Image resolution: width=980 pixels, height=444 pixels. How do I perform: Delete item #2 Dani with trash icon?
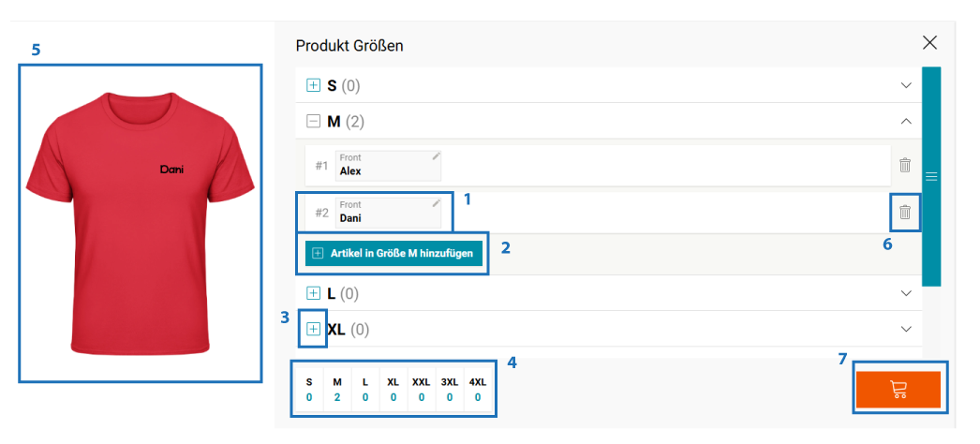pyautogui.click(x=904, y=213)
